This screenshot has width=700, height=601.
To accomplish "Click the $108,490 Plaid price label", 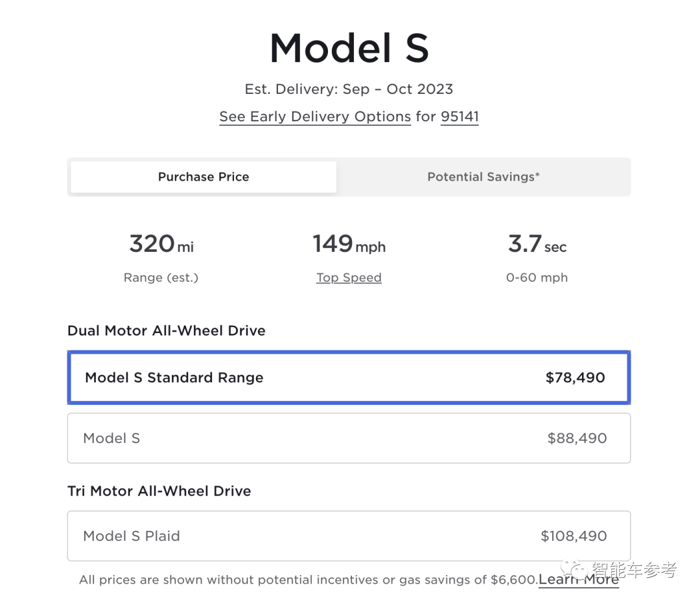I will [x=574, y=536].
